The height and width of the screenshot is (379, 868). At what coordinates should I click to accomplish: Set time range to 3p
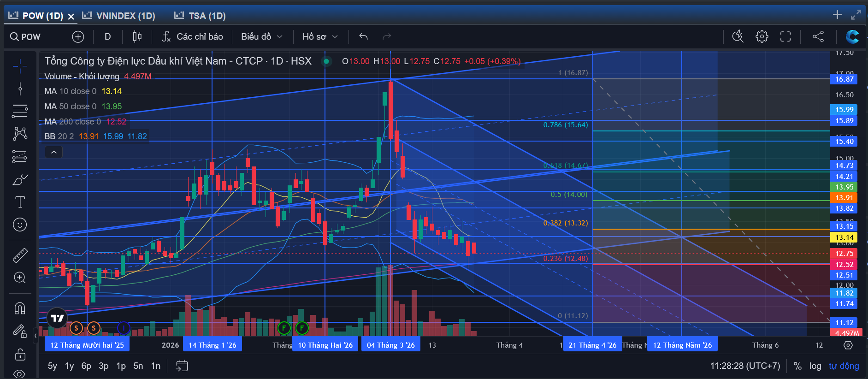pyautogui.click(x=104, y=366)
